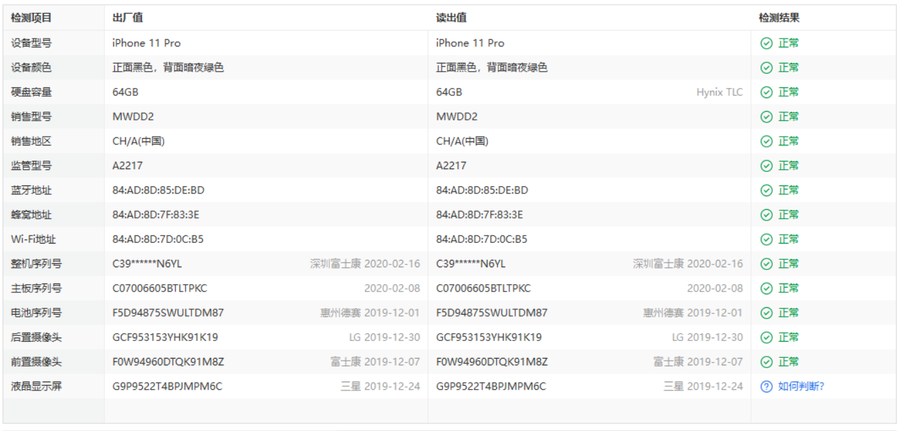Click the green check icon for 设备颜色
The image size is (900, 431).
pos(766,68)
